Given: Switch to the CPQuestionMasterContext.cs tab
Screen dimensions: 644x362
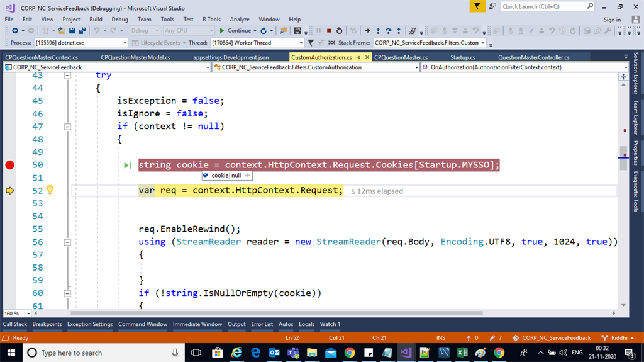Looking at the screenshot, I should click(42, 57).
